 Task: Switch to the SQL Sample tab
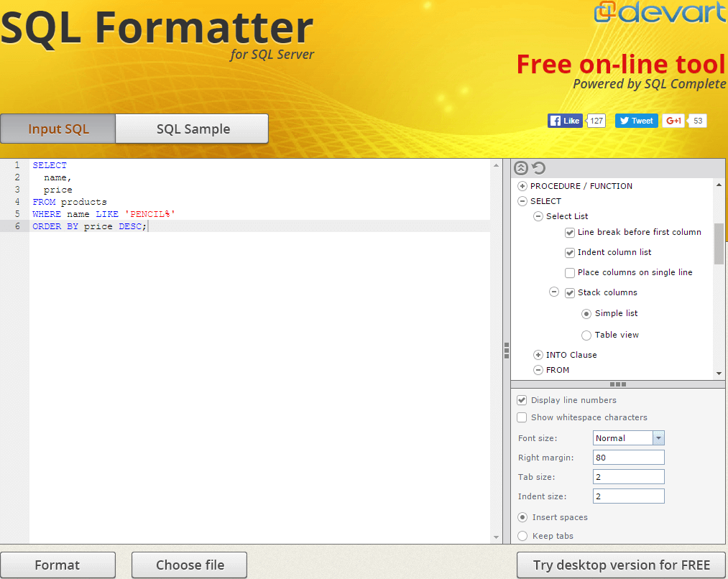pyautogui.click(x=193, y=129)
